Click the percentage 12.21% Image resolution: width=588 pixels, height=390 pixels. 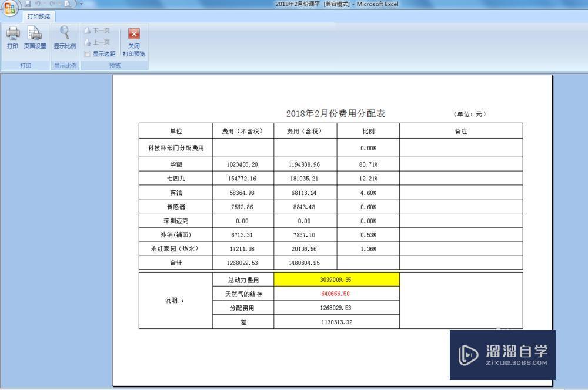(x=368, y=179)
